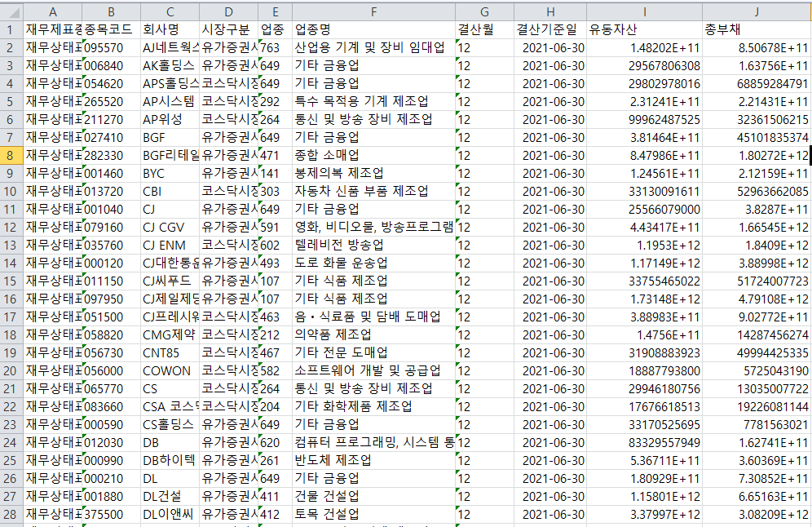Viewport: 812px width, 527px height.
Task: Select column A header
Action: click(x=53, y=11)
